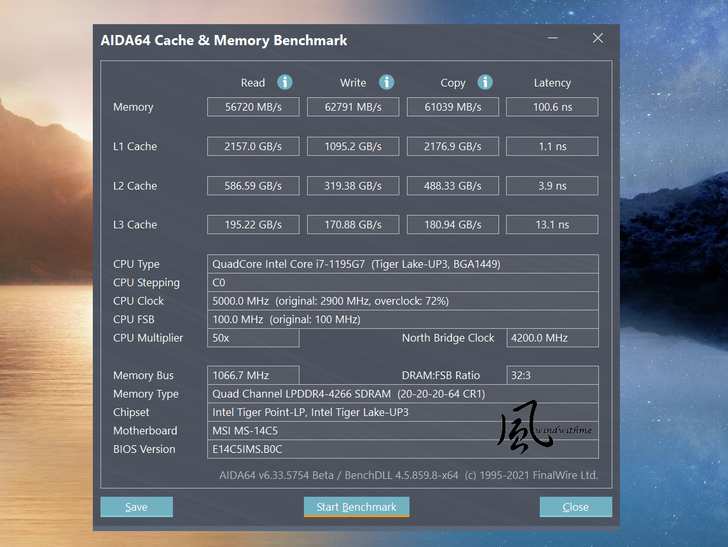728x547 pixels.
Task: Click the CPU Type field showing Core i7-1195G7
Action: coord(403,264)
